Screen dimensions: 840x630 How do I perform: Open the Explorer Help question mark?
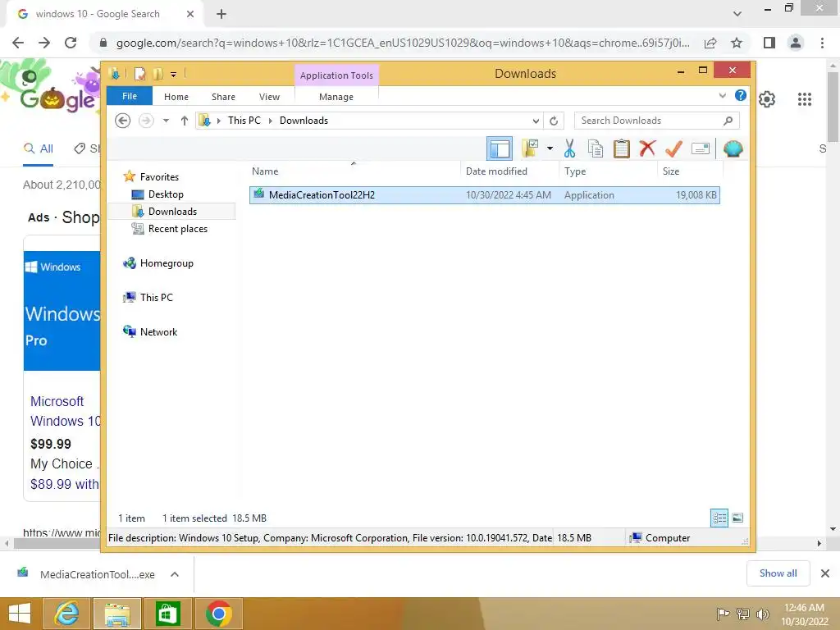click(741, 95)
